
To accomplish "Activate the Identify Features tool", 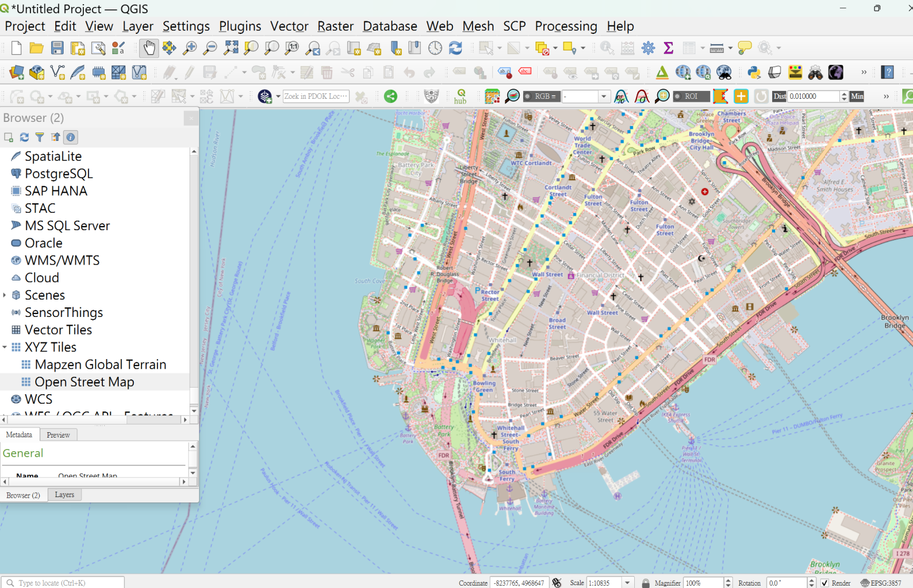I will [606, 48].
